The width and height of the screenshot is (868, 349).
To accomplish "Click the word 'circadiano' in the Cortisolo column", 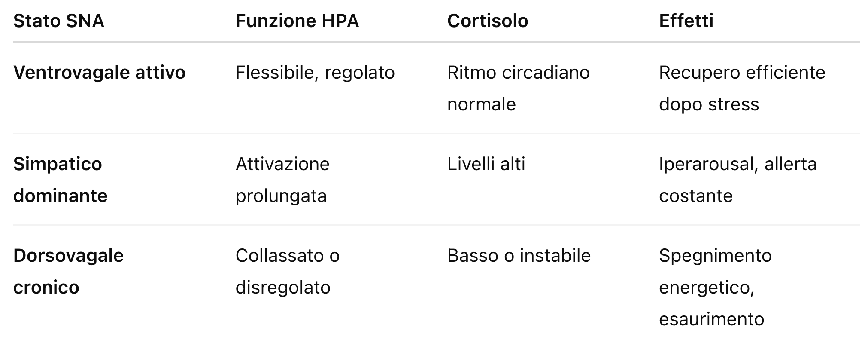I will [546, 73].
